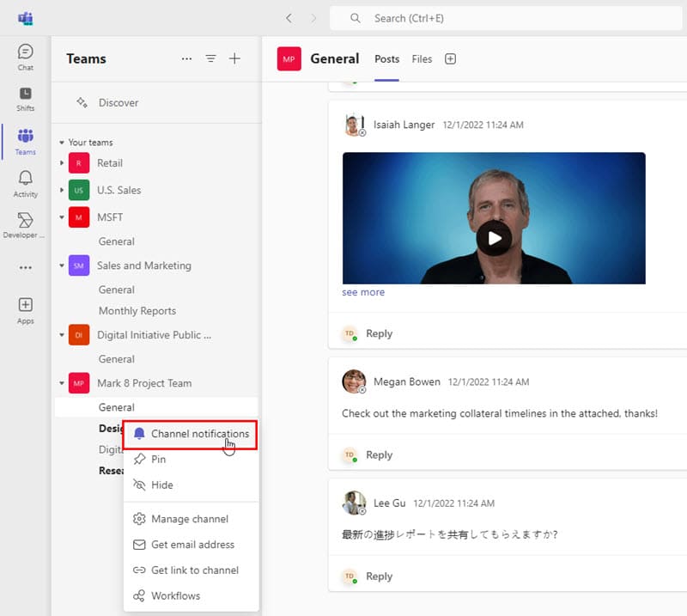Viewport: 687px width, 616px height.
Task: Open Workflows from context menu
Action: click(x=191, y=596)
